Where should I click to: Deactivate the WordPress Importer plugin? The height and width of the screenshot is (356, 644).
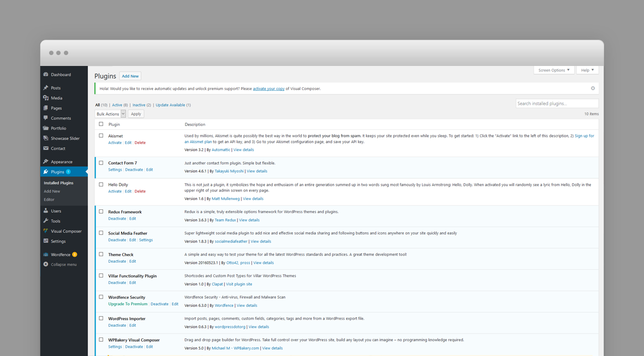(117, 325)
